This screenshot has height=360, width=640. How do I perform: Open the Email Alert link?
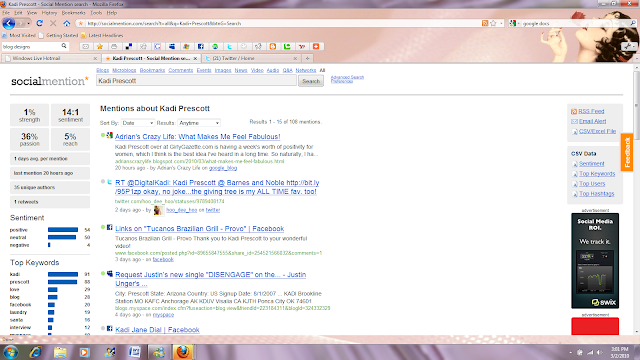592,121
